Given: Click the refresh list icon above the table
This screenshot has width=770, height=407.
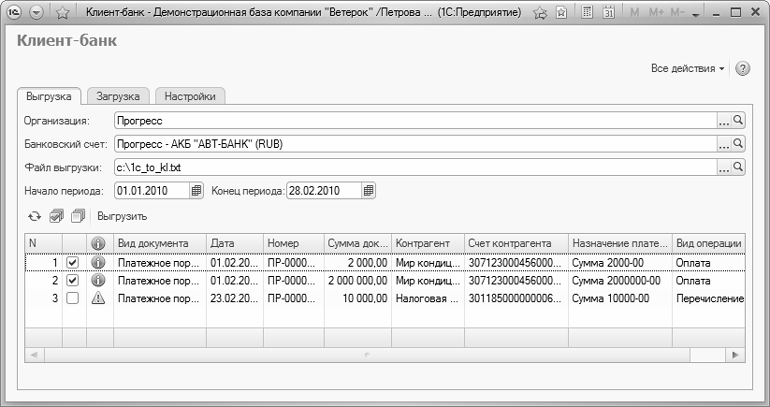Looking at the screenshot, I should (34, 216).
